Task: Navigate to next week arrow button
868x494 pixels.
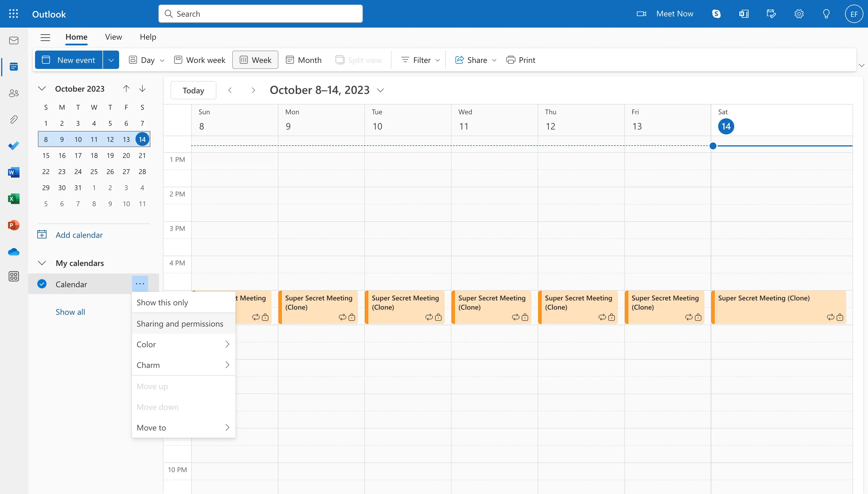Action: click(x=252, y=90)
